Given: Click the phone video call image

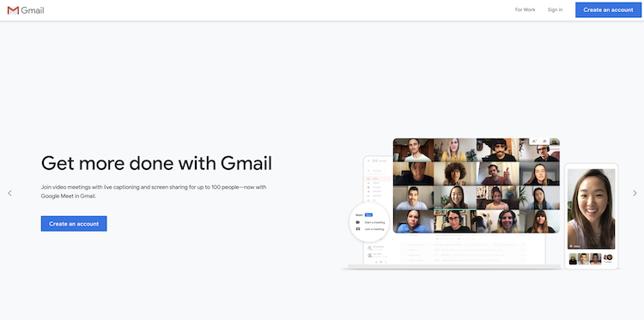Looking at the screenshot, I should tap(592, 216).
